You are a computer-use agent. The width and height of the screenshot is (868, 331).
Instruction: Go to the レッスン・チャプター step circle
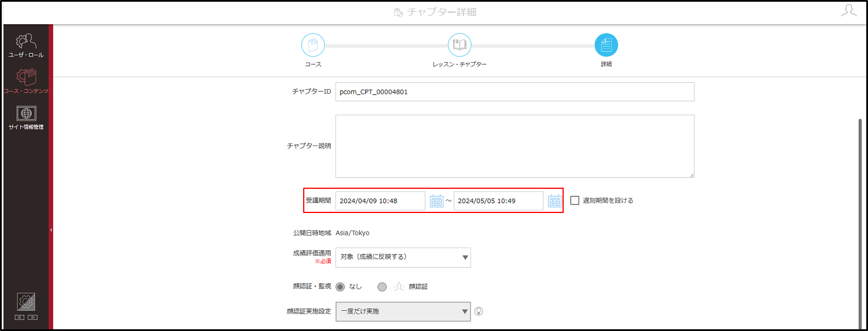coord(460,45)
